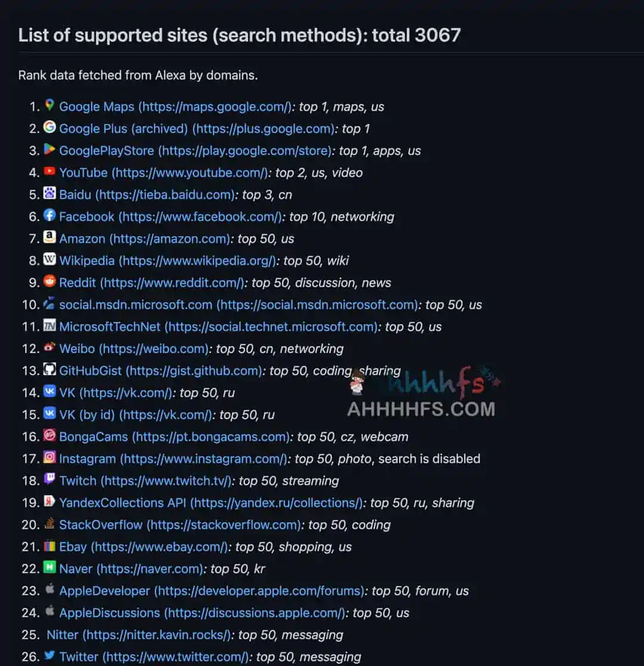Click the Amazon logo icon
644x666 pixels.
pyautogui.click(x=49, y=238)
